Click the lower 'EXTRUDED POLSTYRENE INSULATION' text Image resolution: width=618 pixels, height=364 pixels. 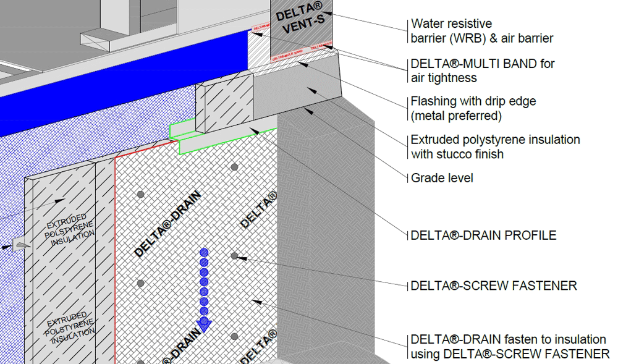[x=70, y=328]
